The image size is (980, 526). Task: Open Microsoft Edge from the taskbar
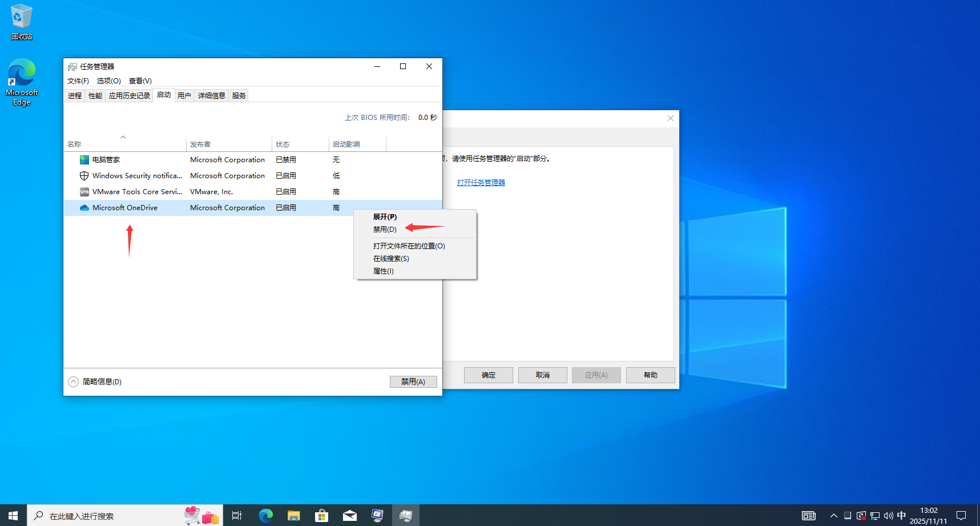[x=265, y=515]
